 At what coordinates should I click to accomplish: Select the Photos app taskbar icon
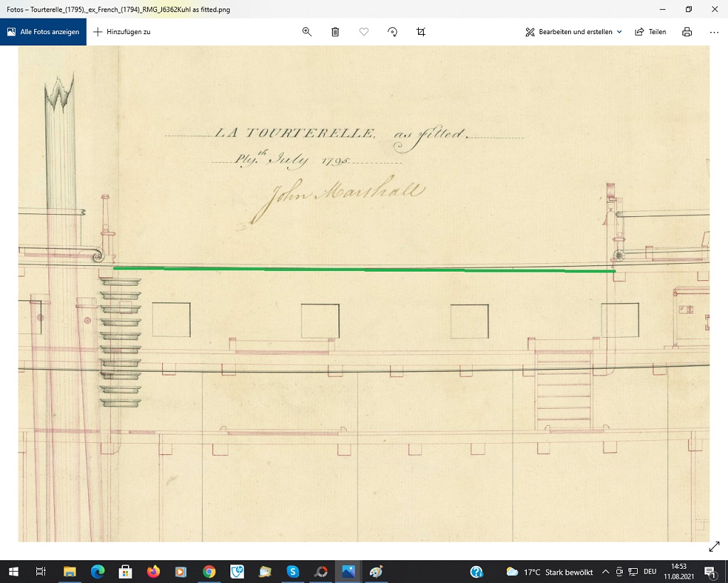point(348,572)
